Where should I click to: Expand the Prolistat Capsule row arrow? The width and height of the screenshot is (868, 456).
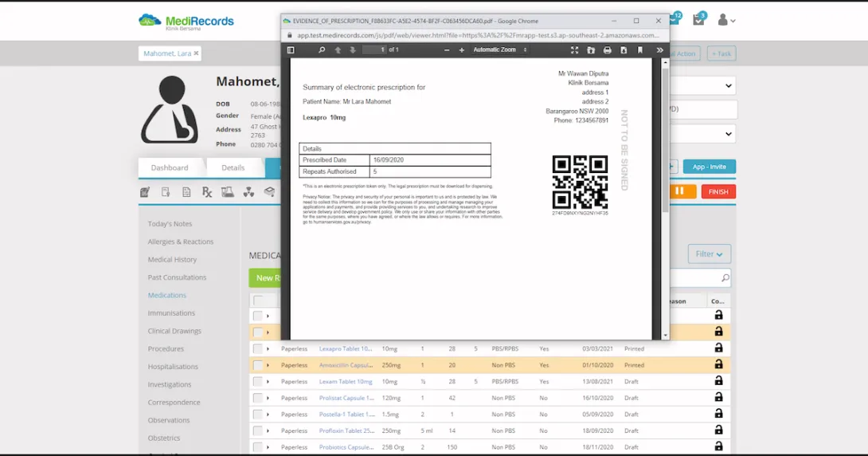[x=268, y=398]
